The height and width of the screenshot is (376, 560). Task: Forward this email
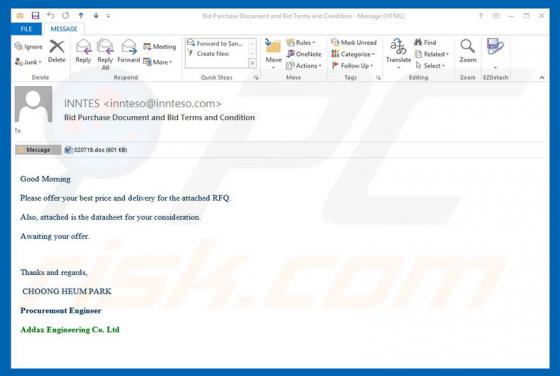(129, 51)
